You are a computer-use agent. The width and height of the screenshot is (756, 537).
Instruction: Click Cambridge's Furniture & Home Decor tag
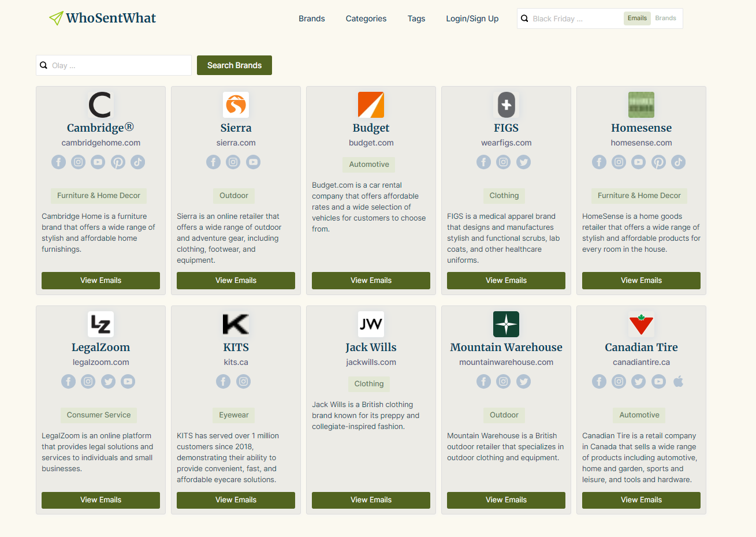click(x=99, y=196)
